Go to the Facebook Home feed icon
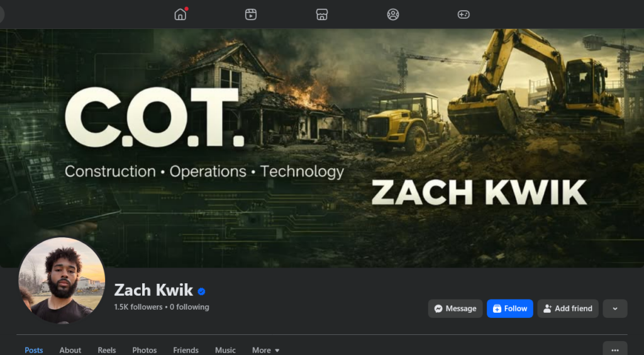 pos(180,14)
